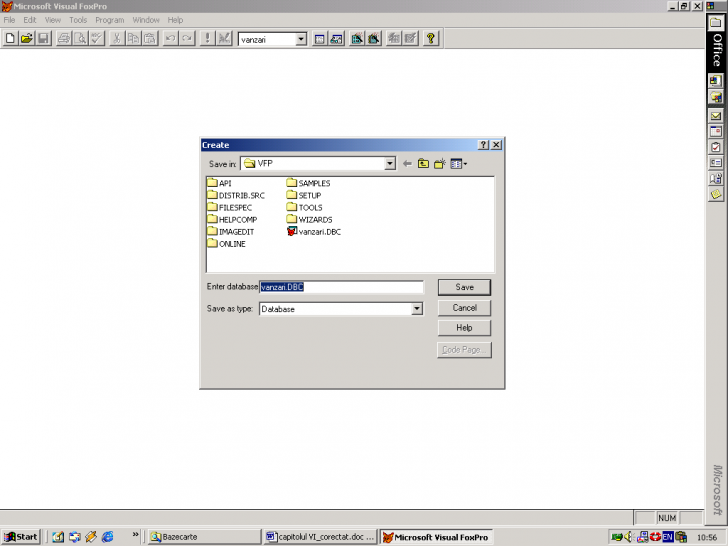Click the Save button
This screenshot has height=546, width=728.
pyautogui.click(x=464, y=287)
